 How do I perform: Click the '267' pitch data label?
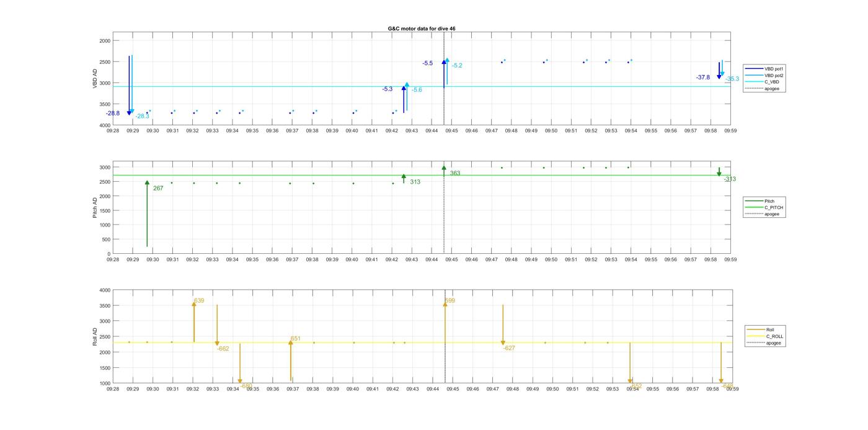coord(158,188)
